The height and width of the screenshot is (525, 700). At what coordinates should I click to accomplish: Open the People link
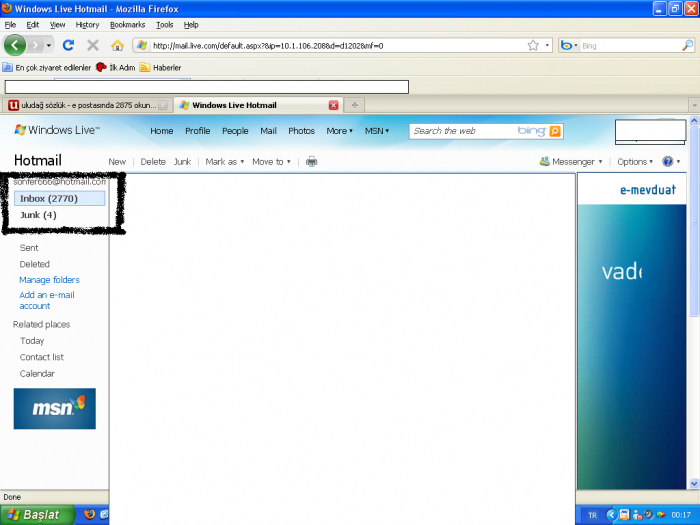click(x=235, y=131)
